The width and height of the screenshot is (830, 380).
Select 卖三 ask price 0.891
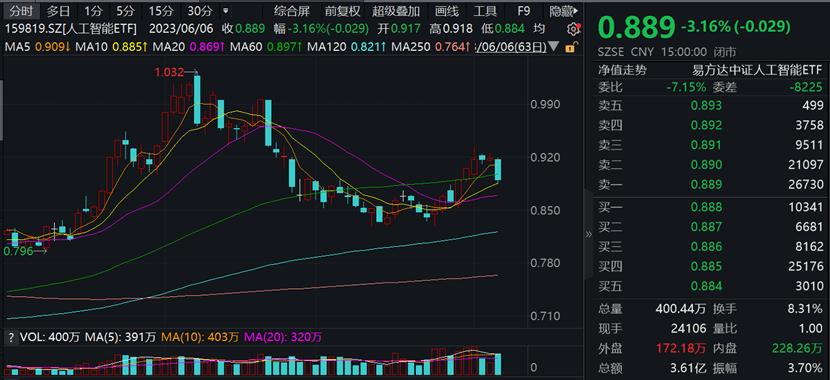pyautogui.click(x=706, y=145)
